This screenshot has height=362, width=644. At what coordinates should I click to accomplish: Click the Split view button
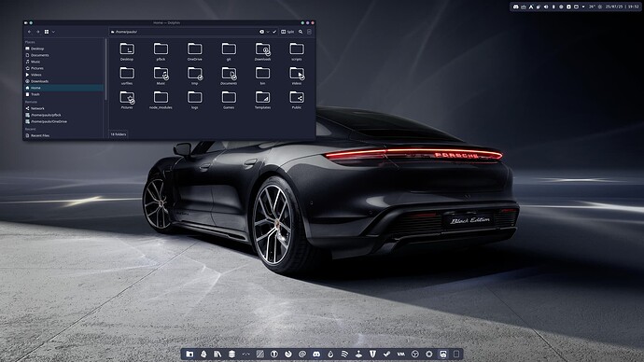287,32
